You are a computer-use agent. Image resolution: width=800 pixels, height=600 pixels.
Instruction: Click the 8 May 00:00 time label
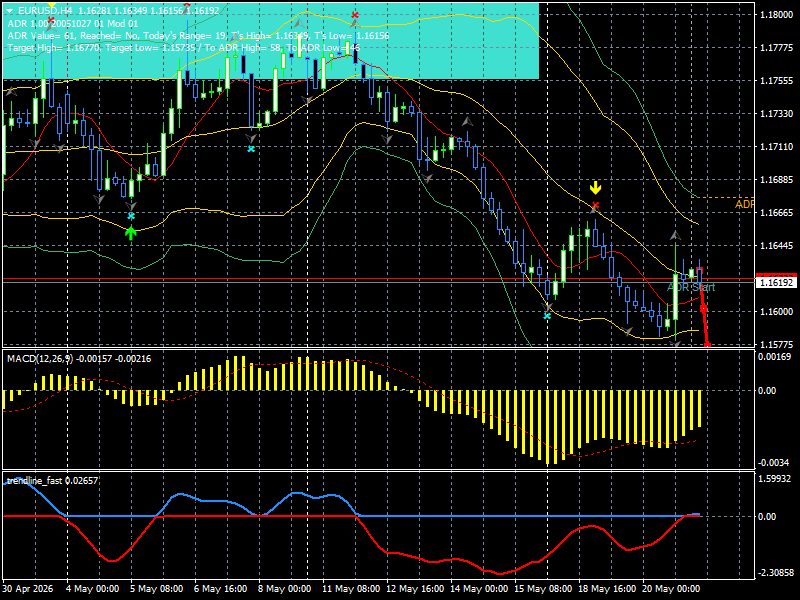[284, 589]
